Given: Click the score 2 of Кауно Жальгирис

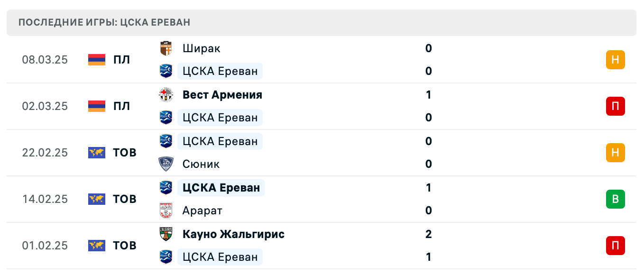Looking at the screenshot, I should click(x=428, y=234).
